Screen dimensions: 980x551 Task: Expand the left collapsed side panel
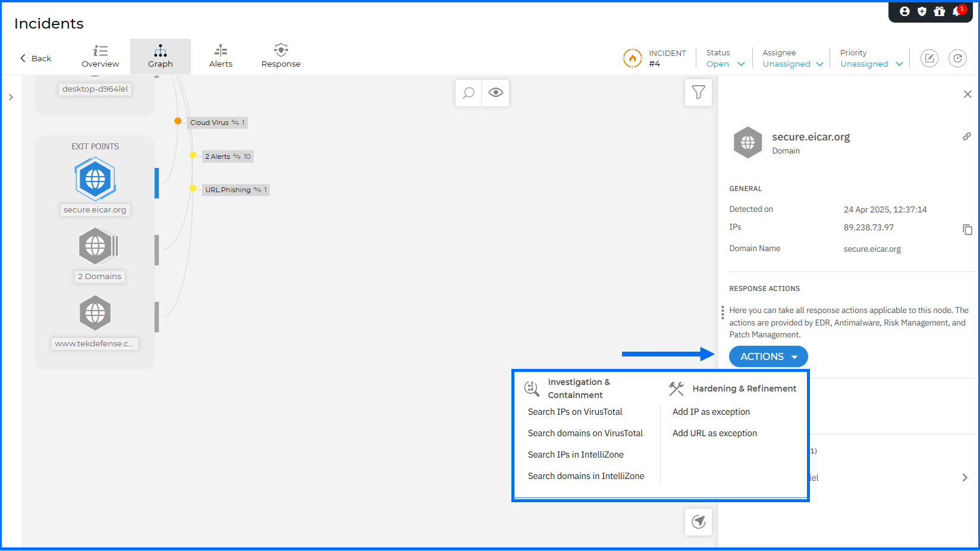[x=11, y=97]
